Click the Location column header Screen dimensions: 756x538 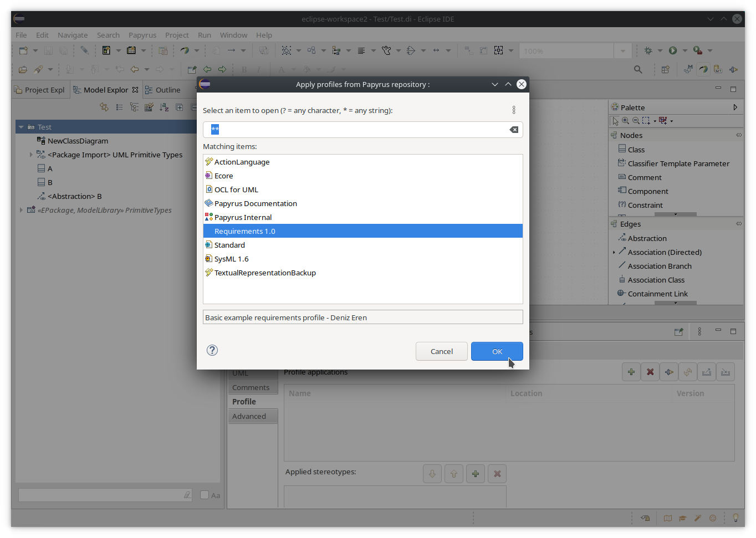click(589, 393)
